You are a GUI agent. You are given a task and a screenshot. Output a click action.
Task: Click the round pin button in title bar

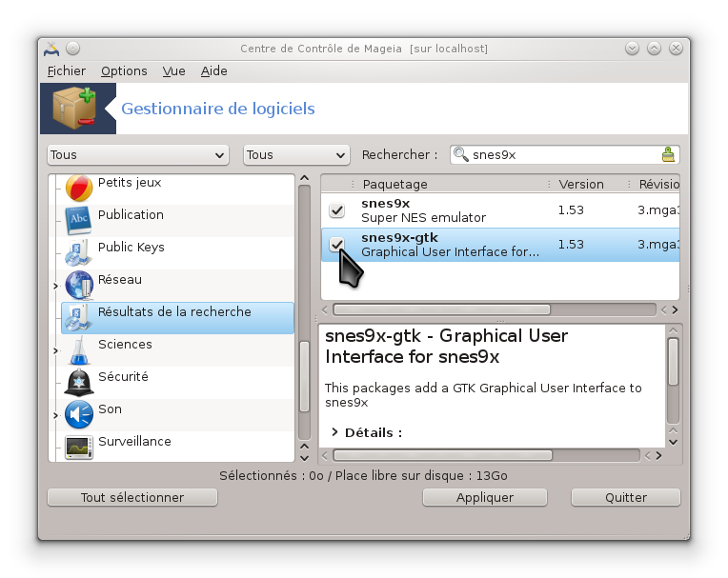72,49
